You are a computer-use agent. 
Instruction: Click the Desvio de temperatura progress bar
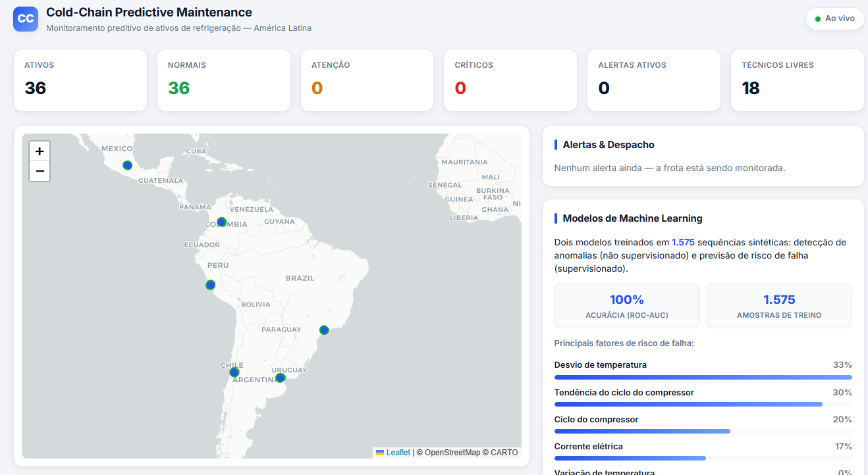[703, 377]
